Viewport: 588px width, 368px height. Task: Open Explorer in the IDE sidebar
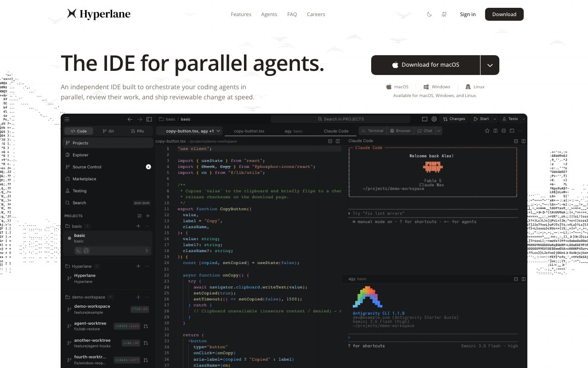tap(108, 155)
